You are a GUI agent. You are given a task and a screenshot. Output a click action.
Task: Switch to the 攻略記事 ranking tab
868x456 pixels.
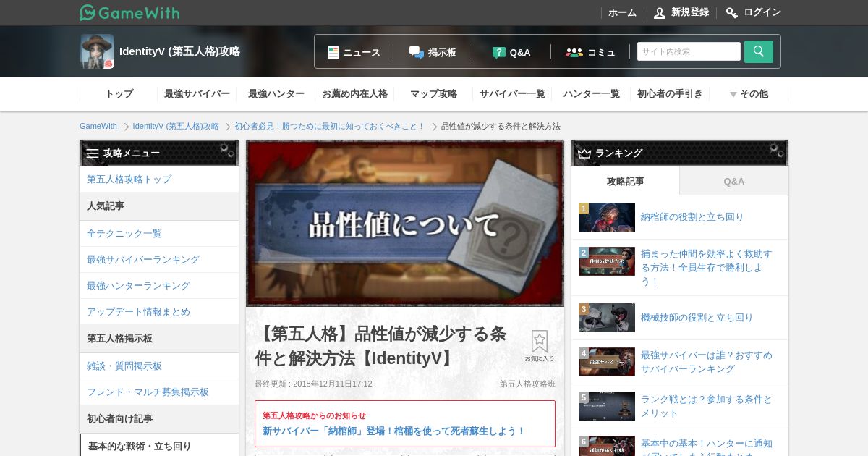click(x=625, y=181)
